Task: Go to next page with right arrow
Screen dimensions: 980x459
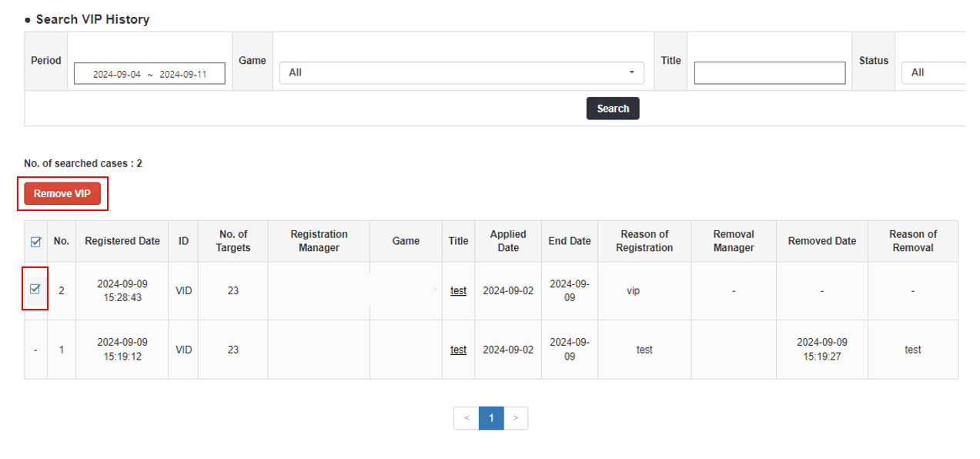Action: point(516,418)
